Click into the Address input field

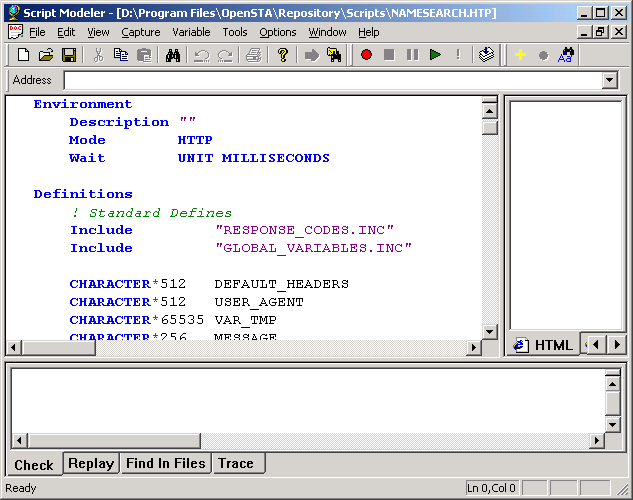333,80
